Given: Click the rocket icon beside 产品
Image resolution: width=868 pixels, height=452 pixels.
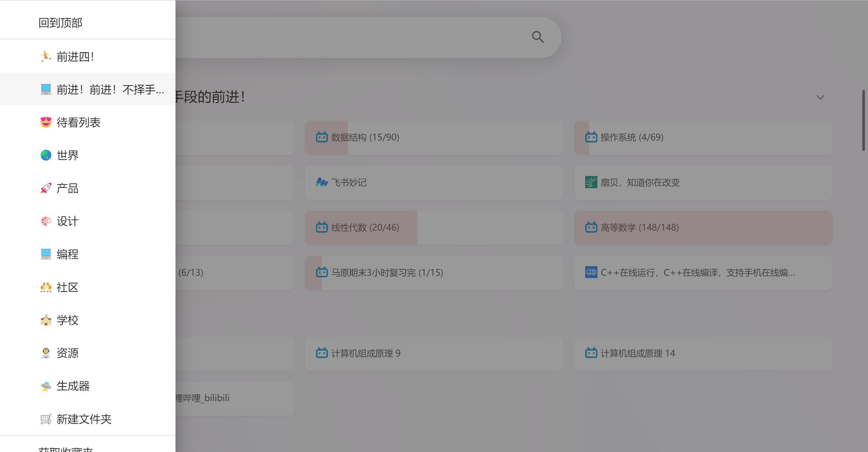Looking at the screenshot, I should (46, 188).
